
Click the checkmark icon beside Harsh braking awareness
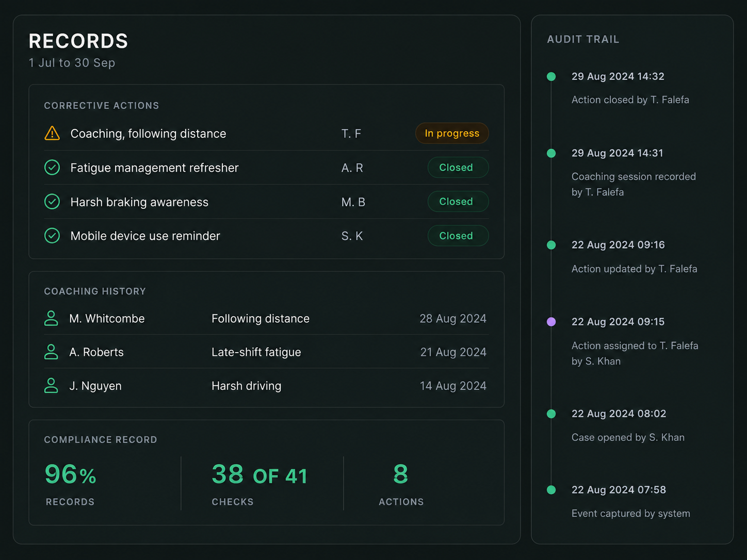[x=52, y=202]
